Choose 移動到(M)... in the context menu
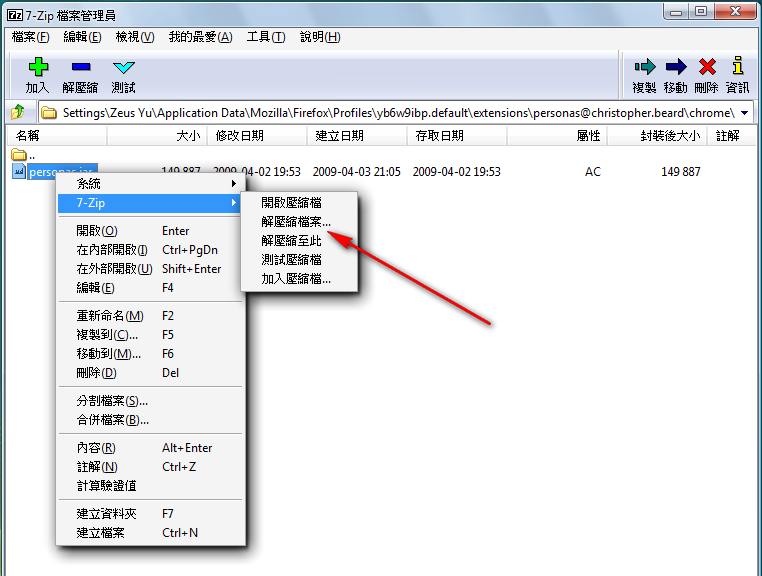This screenshot has height=576, width=762. [x=150, y=354]
